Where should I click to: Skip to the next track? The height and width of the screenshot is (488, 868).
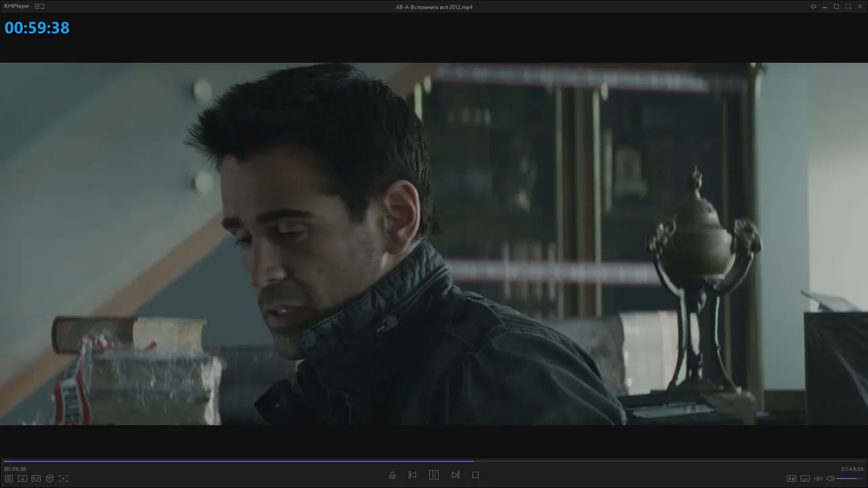(x=456, y=475)
